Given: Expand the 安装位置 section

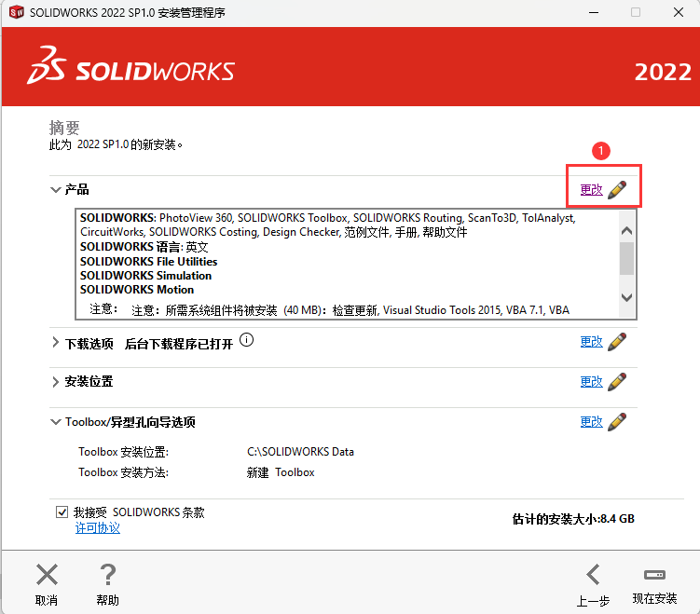Looking at the screenshot, I should (56, 383).
